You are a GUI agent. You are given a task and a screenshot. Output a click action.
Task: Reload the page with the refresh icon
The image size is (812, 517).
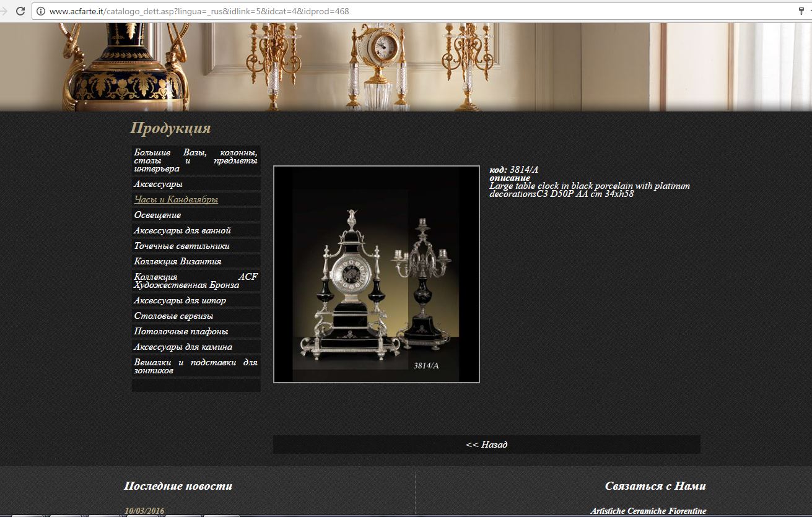click(20, 11)
